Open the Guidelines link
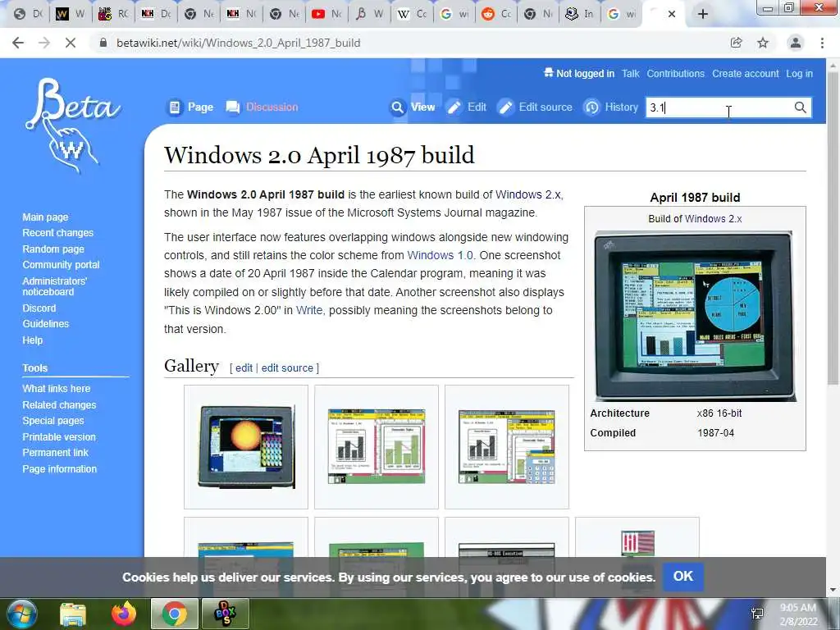The image size is (840, 630). pos(46,323)
